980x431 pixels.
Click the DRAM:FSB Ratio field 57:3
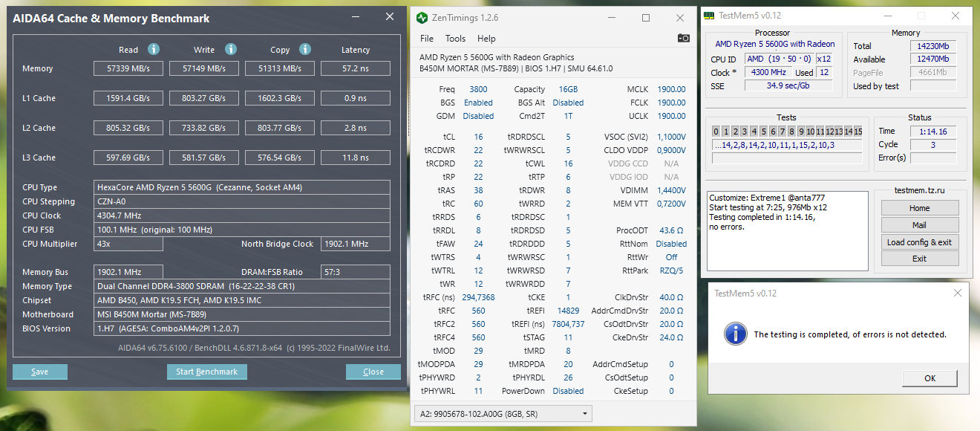coord(356,272)
